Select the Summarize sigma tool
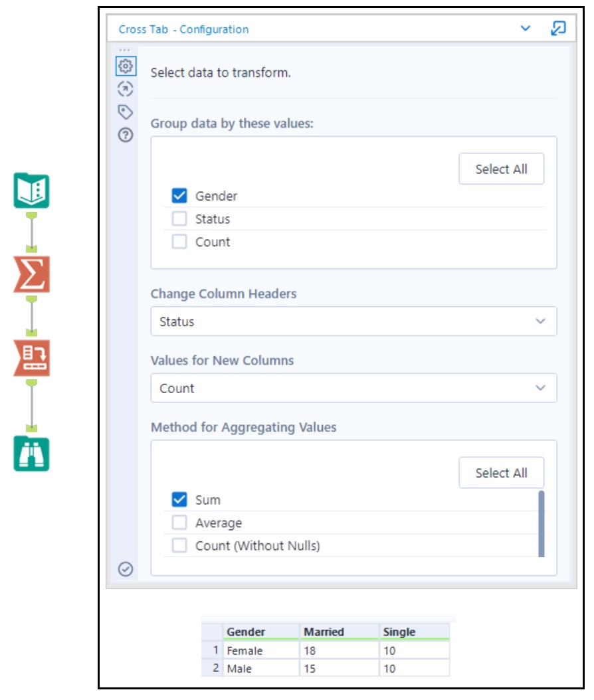This screenshot has height=700, width=594. [x=31, y=274]
